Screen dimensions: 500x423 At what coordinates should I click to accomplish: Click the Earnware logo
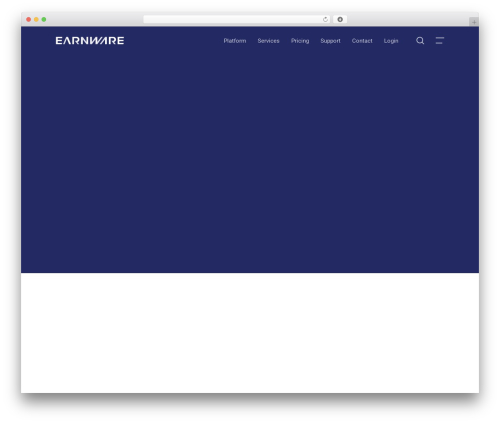coord(90,41)
